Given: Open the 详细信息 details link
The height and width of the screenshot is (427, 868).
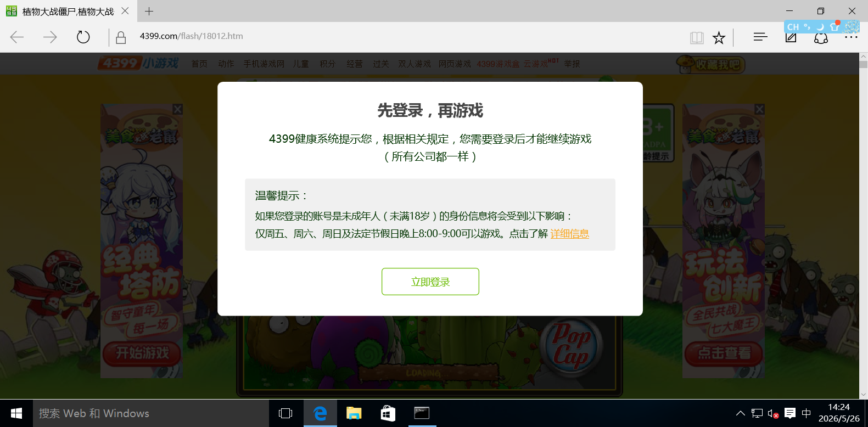Looking at the screenshot, I should coord(570,234).
